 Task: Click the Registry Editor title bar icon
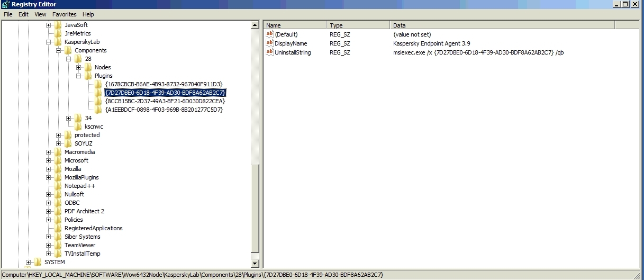[x=6, y=4]
